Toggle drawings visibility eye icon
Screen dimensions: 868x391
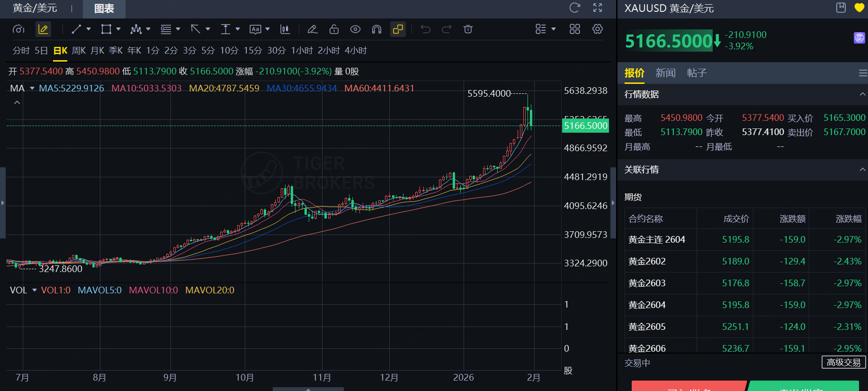(x=355, y=29)
